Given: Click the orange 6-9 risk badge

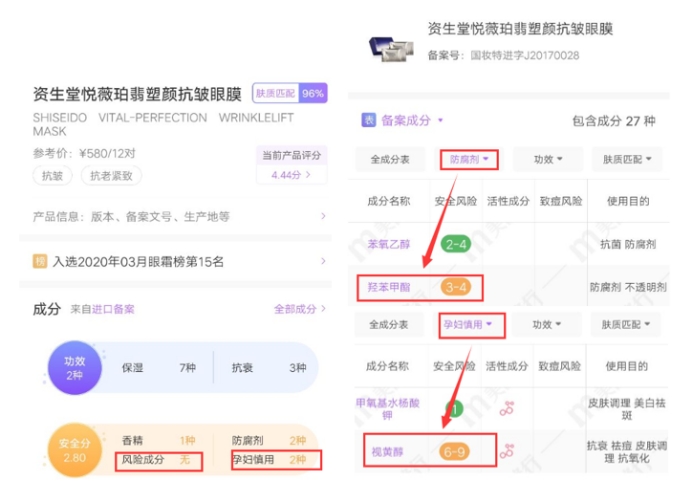Looking at the screenshot, I should (x=454, y=452).
